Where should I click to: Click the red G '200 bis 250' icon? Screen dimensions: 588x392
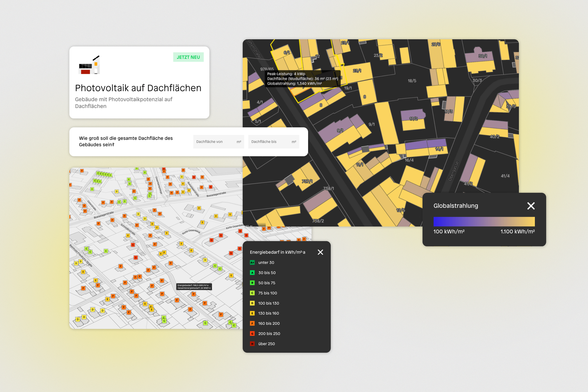pos(252,334)
